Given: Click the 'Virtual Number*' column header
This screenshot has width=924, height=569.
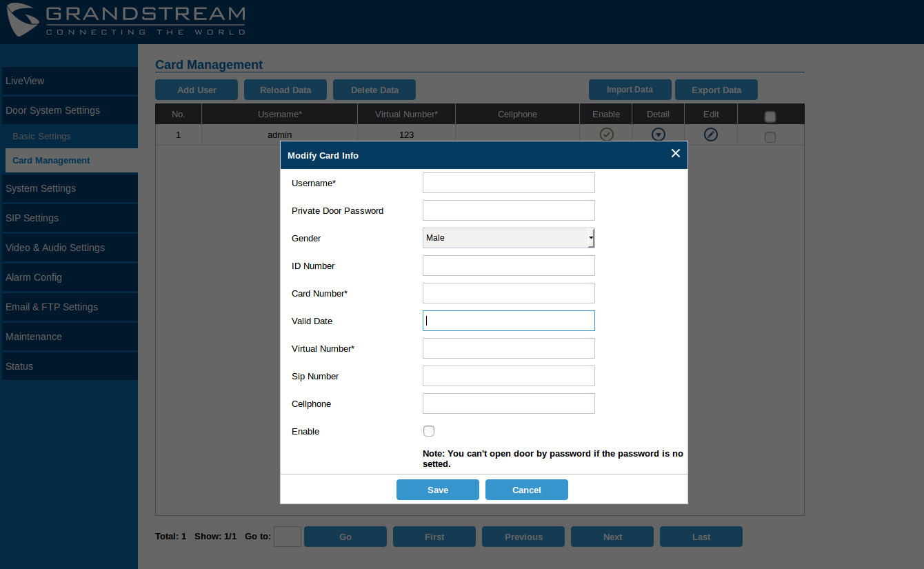Looking at the screenshot, I should coord(406,114).
